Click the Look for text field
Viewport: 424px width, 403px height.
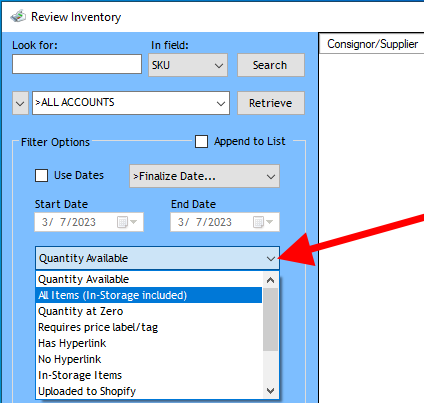point(77,64)
